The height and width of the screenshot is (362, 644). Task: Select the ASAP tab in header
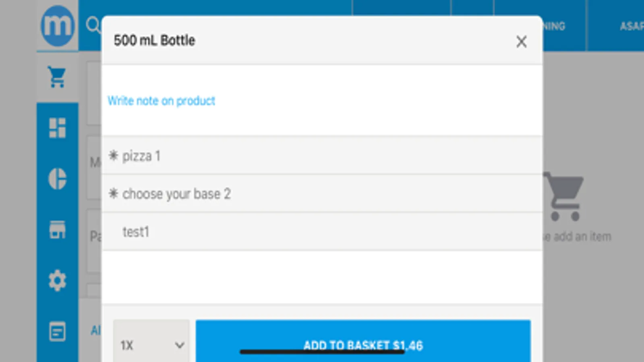tap(630, 26)
